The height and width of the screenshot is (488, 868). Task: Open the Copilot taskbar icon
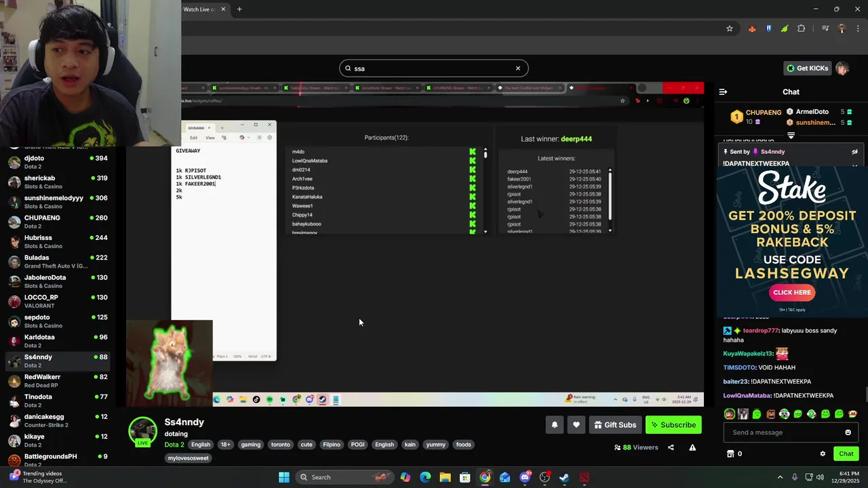[x=406, y=477]
